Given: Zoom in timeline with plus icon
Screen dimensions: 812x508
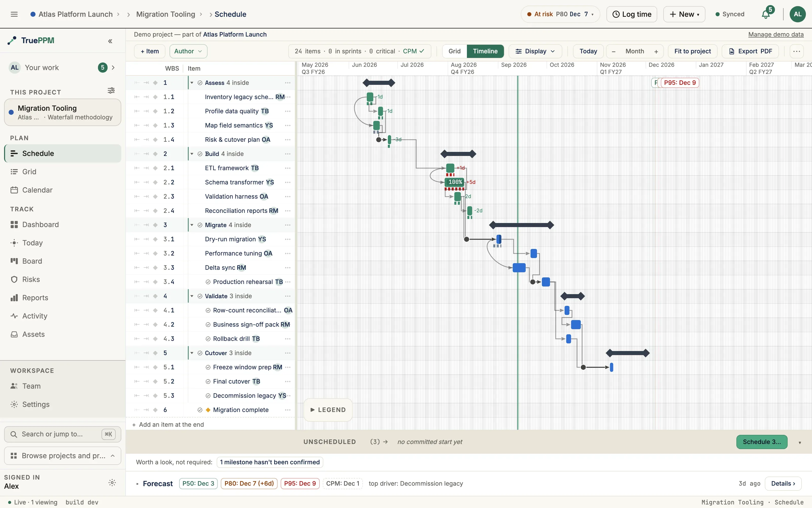Looking at the screenshot, I should coord(656,51).
